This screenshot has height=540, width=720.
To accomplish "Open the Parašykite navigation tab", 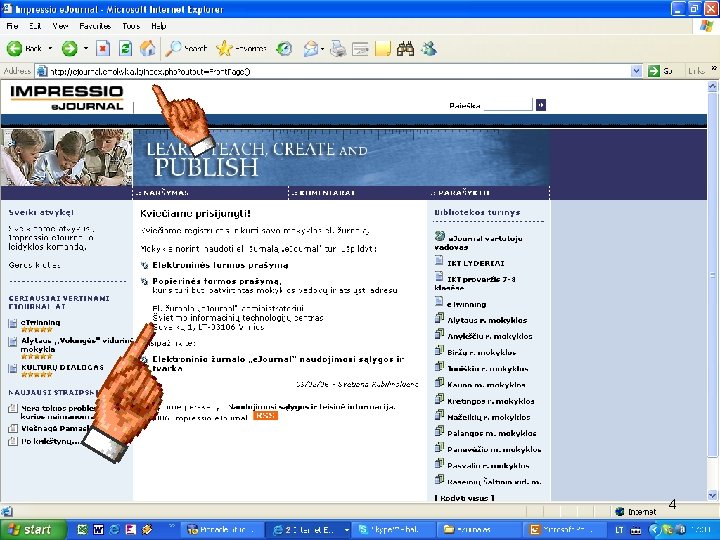I will pyautogui.click(x=461, y=193).
